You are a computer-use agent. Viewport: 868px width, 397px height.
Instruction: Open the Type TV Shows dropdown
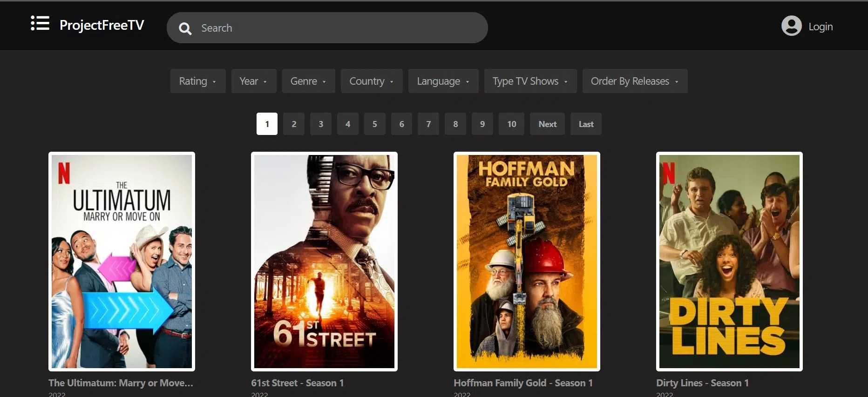[x=530, y=81]
